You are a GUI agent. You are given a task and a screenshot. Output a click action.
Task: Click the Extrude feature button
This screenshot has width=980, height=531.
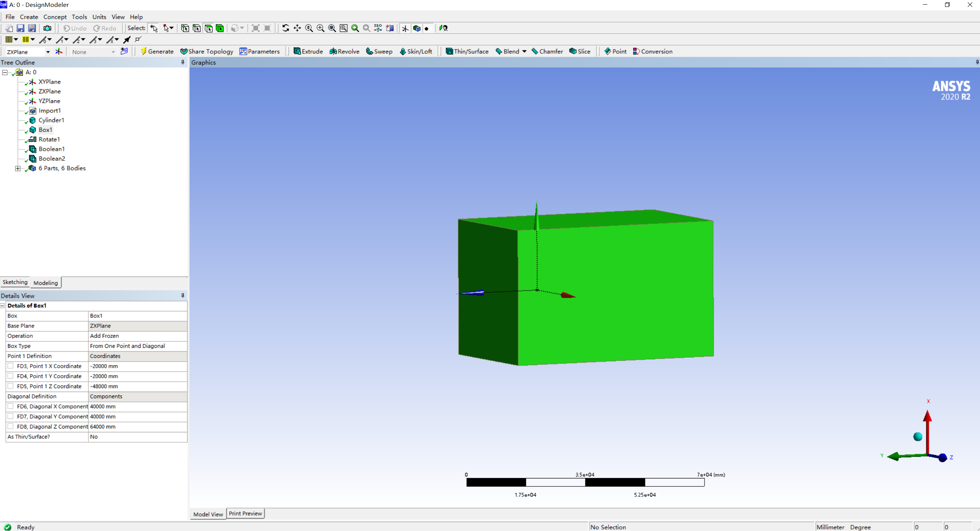coord(308,51)
